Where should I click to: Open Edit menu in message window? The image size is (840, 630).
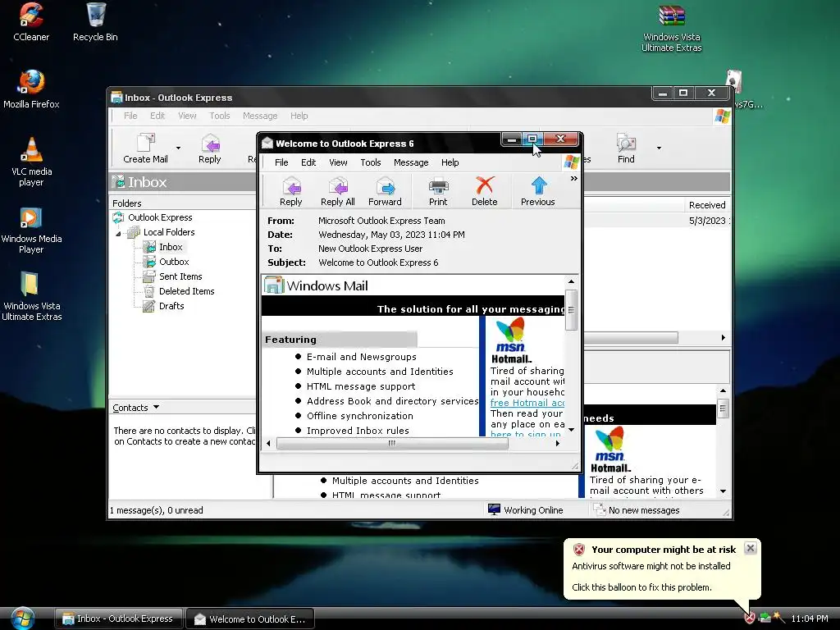click(308, 162)
